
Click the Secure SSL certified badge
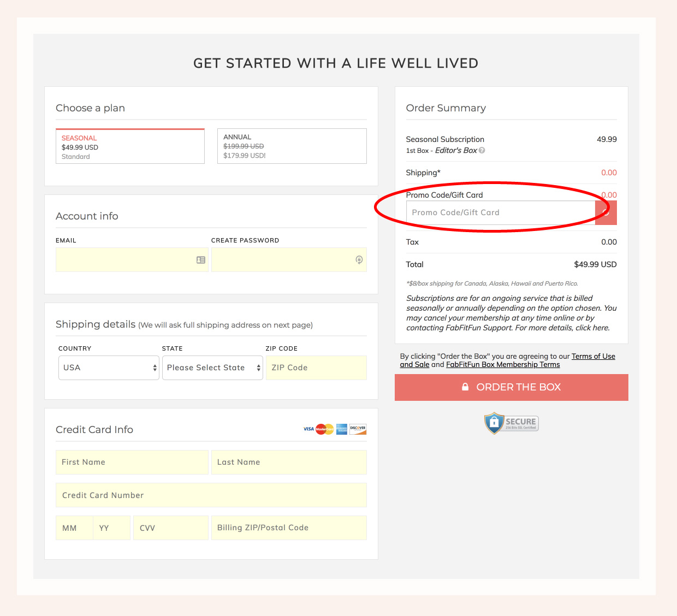tap(511, 423)
